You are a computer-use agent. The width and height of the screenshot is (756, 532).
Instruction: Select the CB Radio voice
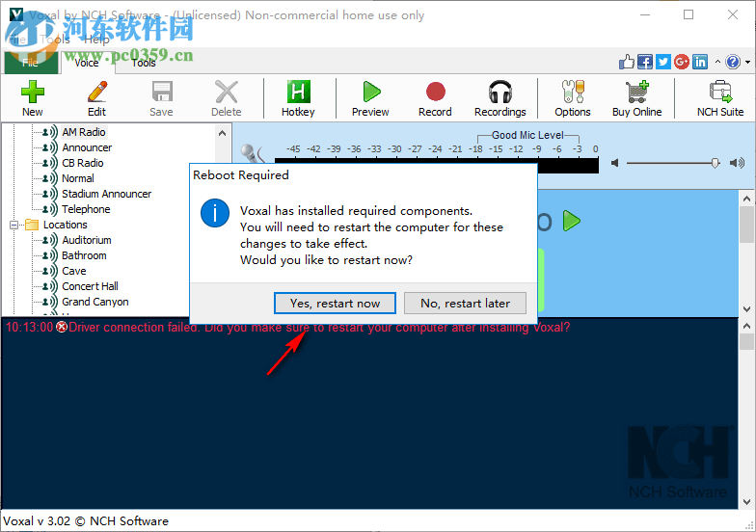click(x=83, y=163)
